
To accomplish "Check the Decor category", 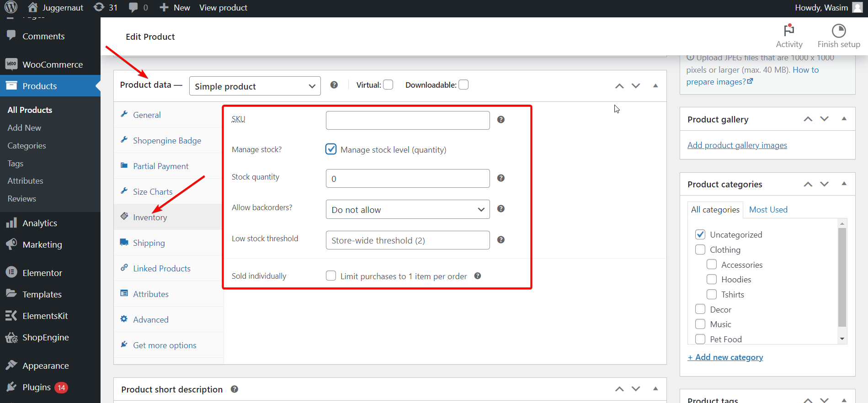I will (x=700, y=309).
